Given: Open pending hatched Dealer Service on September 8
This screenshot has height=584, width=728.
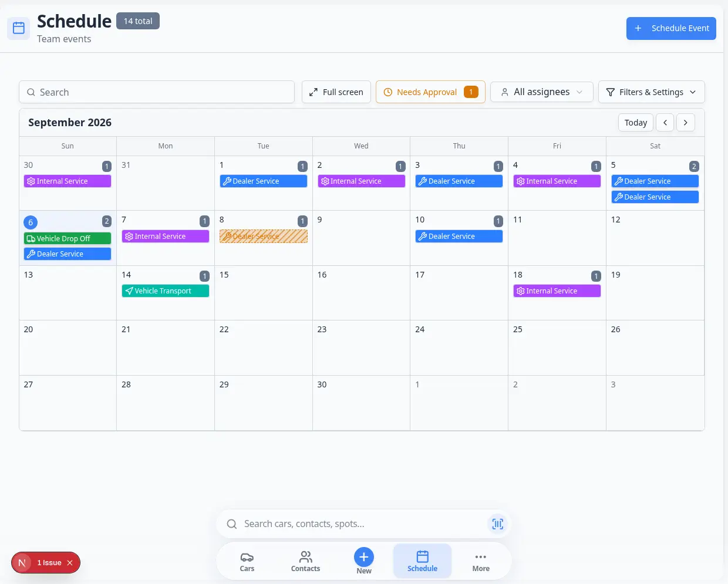Looking at the screenshot, I should pyautogui.click(x=264, y=236).
